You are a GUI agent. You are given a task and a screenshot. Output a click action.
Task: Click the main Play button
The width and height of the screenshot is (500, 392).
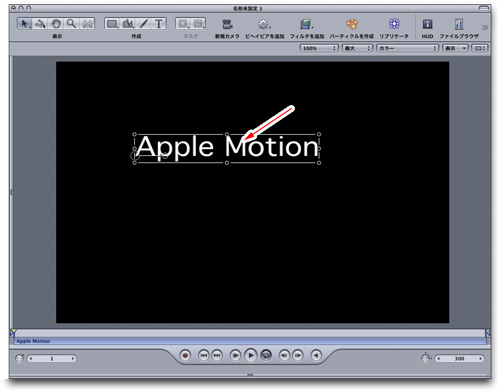tap(251, 355)
